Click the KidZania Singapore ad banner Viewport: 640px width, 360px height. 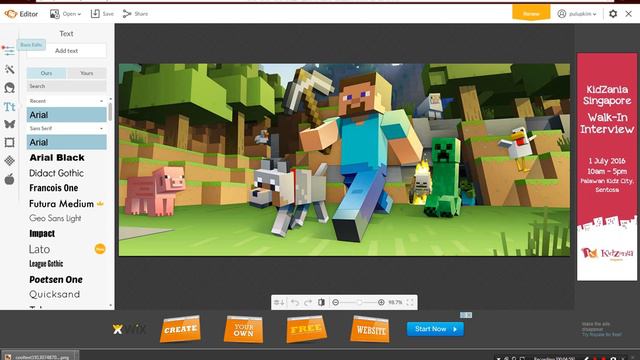607,167
